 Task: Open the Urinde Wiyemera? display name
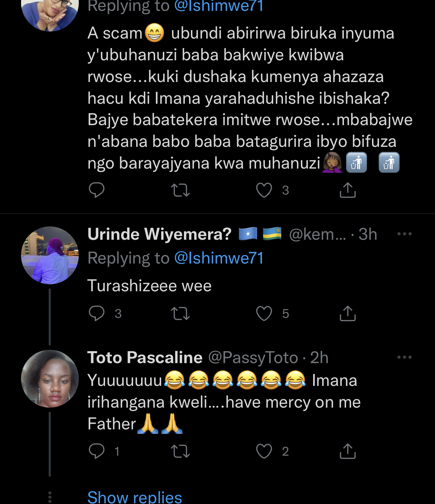pyautogui.click(x=159, y=234)
